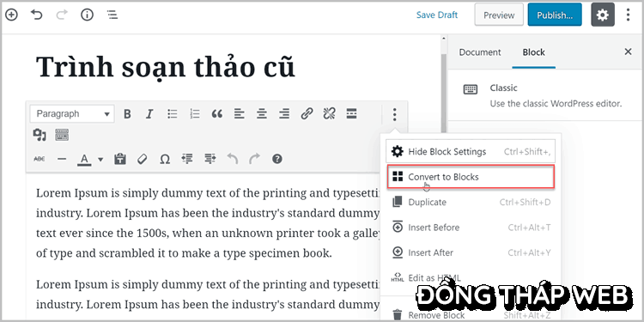Click the top bar Redo arrow
This screenshot has height=322, width=644.
[x=62, y=15]
